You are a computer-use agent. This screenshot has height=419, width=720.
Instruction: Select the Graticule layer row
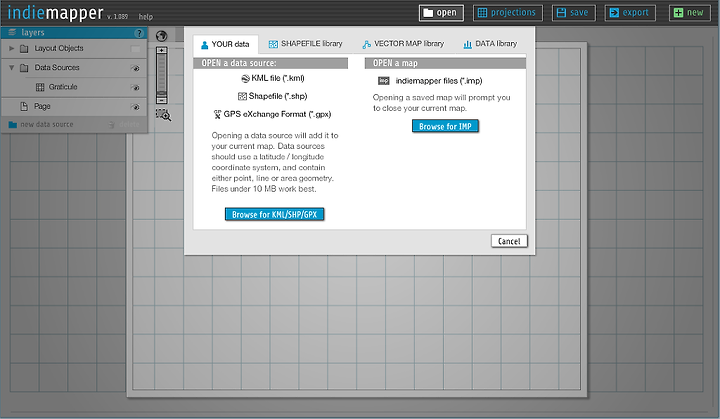74,87
